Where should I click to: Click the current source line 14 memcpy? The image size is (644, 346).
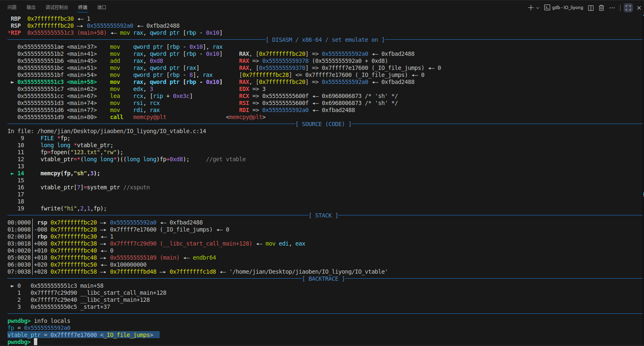(x=70, y=173)
